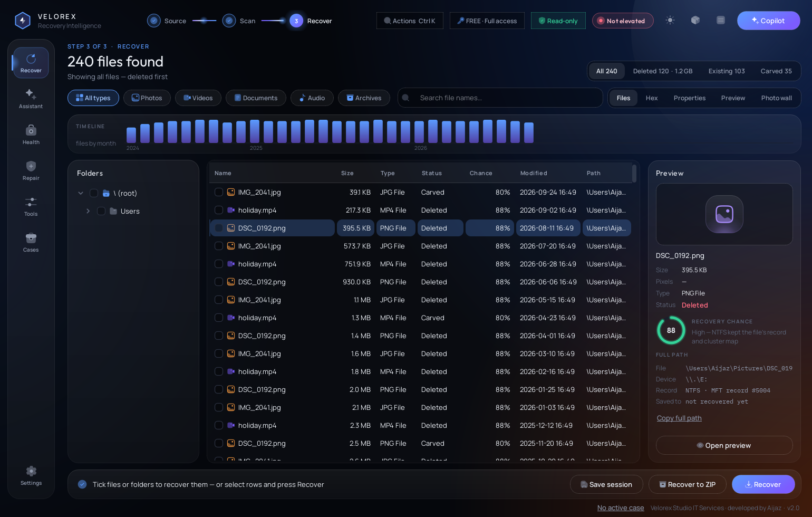
Task: Copy the full path link
Action: (679, 418)
